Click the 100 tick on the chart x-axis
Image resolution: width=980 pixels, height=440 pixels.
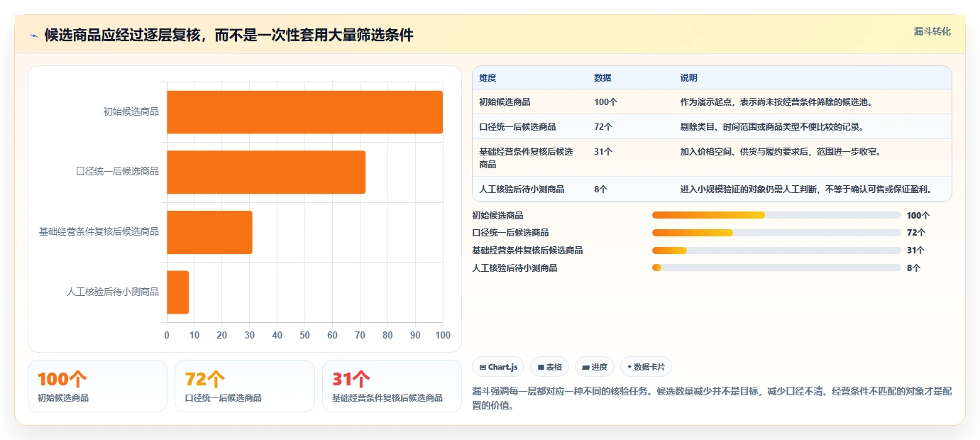click(x=443, y=336)
